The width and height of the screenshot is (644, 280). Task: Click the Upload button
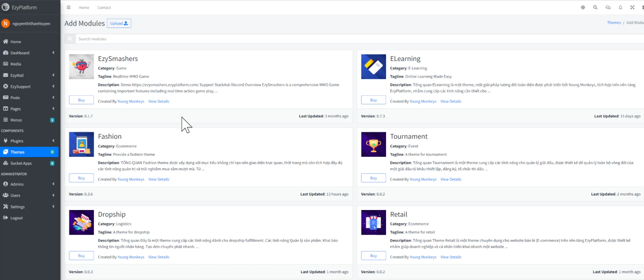tap(119, 23)
